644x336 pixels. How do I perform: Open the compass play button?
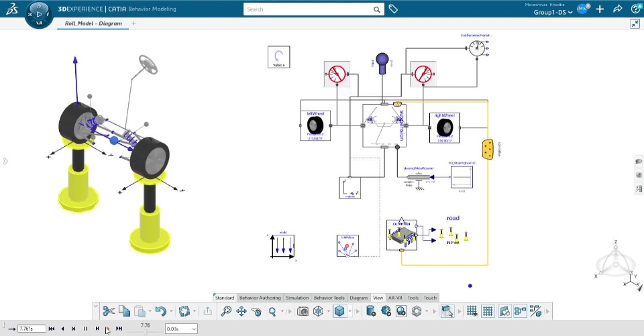39,14
